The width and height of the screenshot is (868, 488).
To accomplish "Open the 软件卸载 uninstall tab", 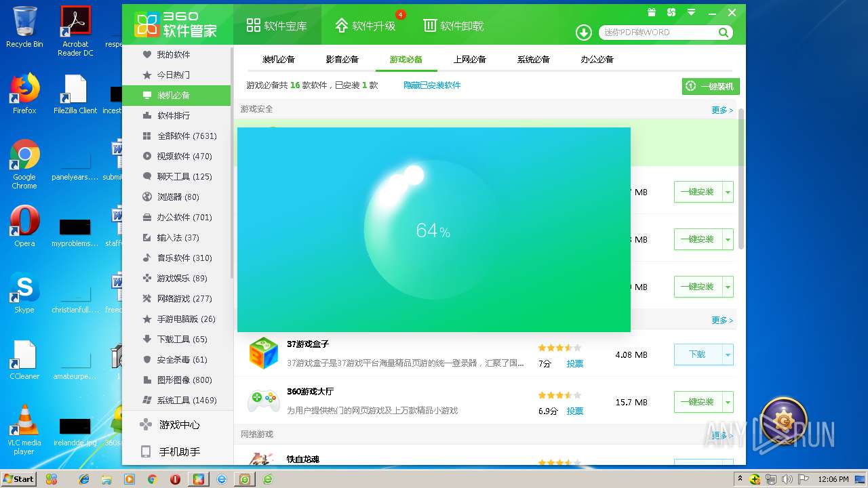I will 454,26.
